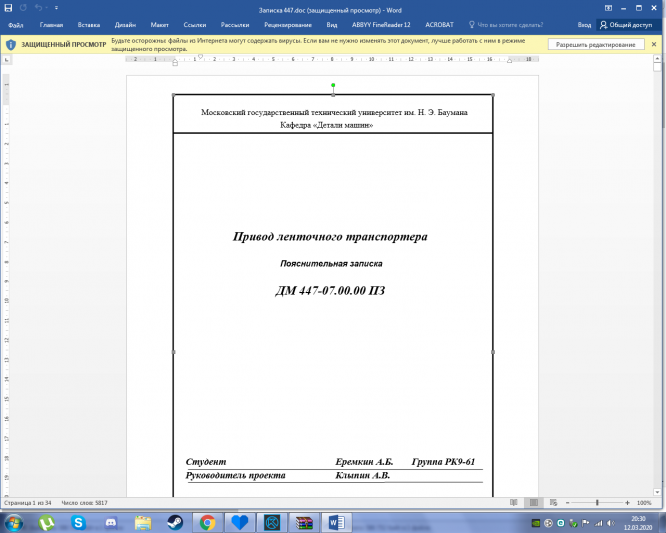Click 'Число слов: 5817' in status bar
The width and height of the screenshot is (666, 533).
tap(85, 503)
